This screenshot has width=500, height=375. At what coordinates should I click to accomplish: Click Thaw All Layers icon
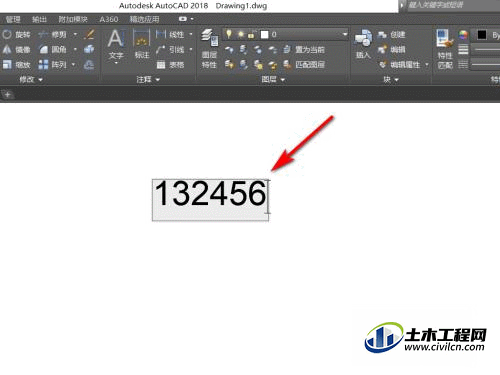(x=258, y=65)
